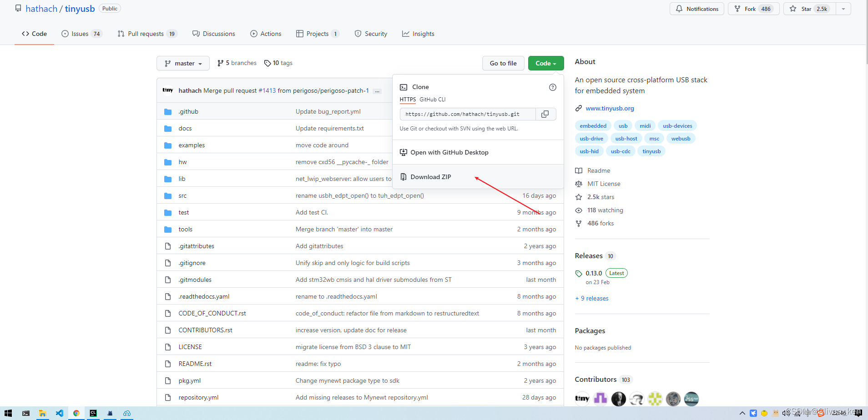This screenshot has width=868, height=420.
Task: Click the usb-devices topic tag
Action: click(677, 126)
